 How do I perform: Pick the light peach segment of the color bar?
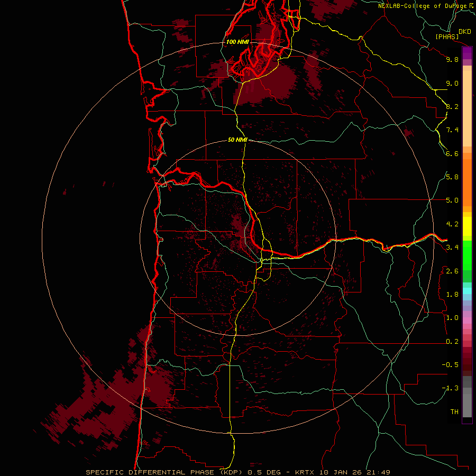point(467,108)
